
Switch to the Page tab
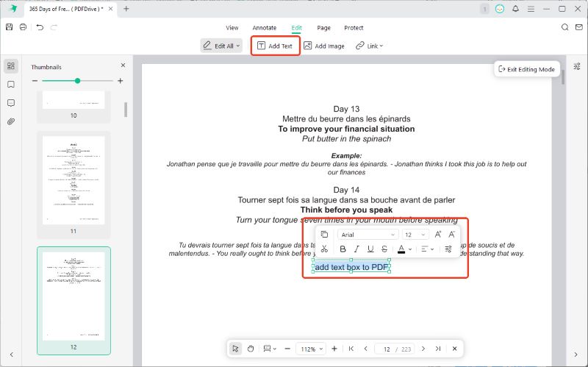tap(323, 28)
